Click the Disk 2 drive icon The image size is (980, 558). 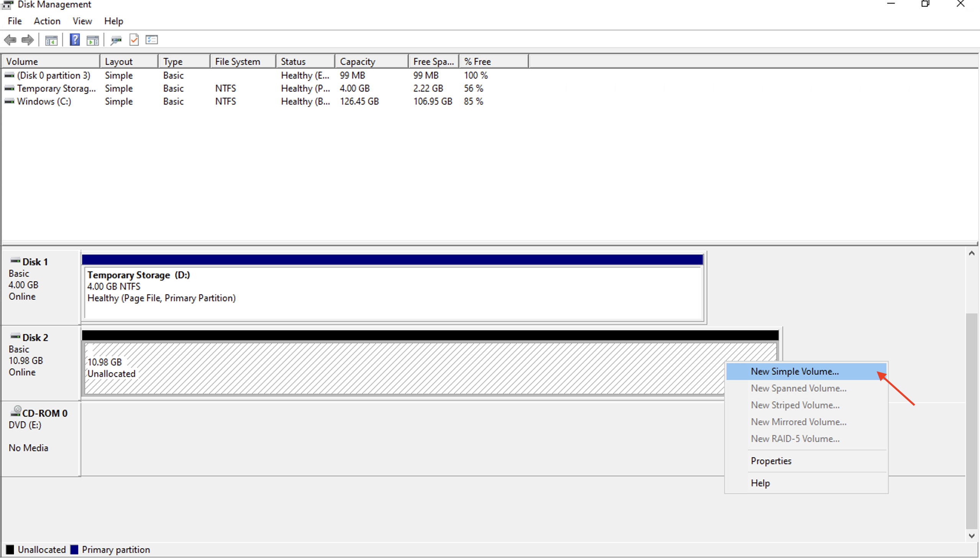point(15,336)
